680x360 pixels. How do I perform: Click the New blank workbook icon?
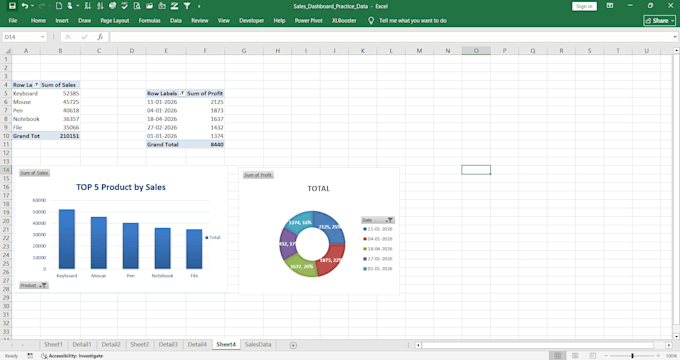pyautogui.click(x=59, y=6)
